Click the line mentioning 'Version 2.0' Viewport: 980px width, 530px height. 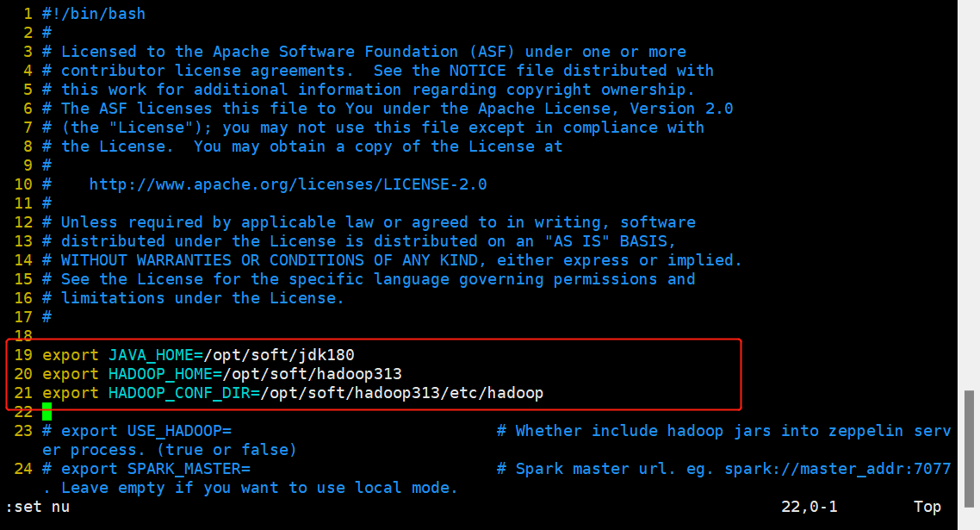388,109
